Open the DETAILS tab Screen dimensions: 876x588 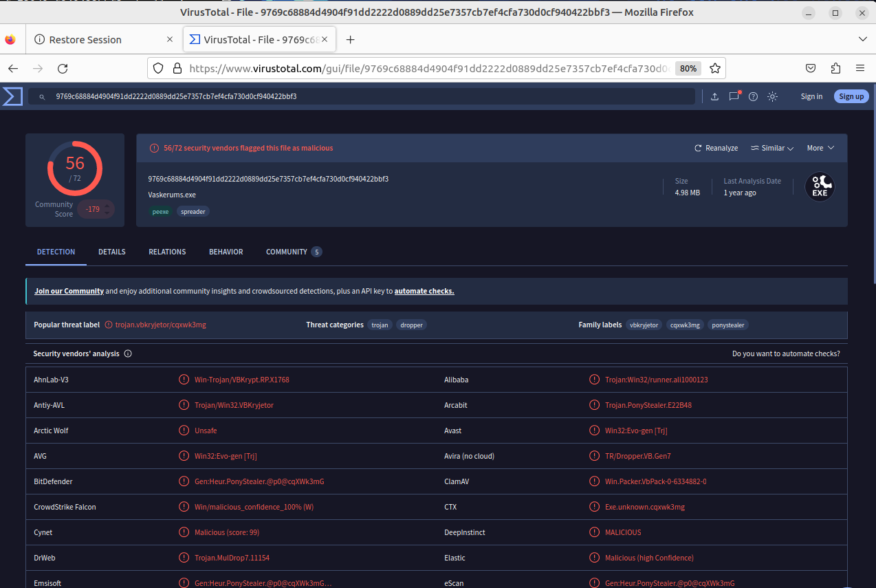(112, 252)
